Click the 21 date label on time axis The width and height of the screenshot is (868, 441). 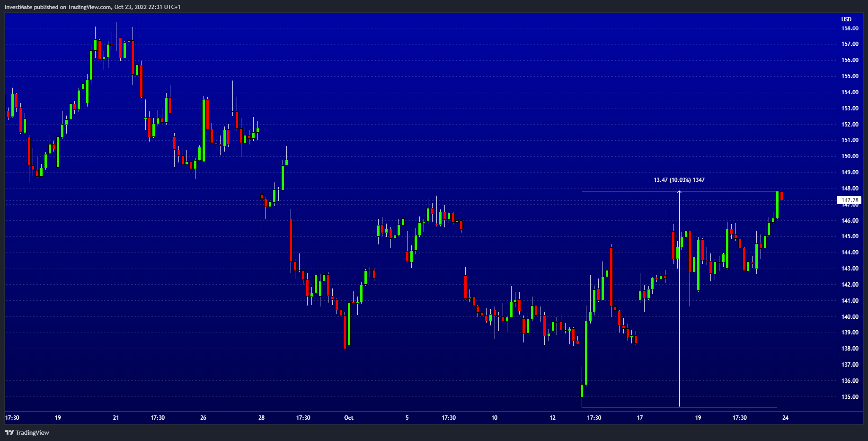[x=116, y=418]
